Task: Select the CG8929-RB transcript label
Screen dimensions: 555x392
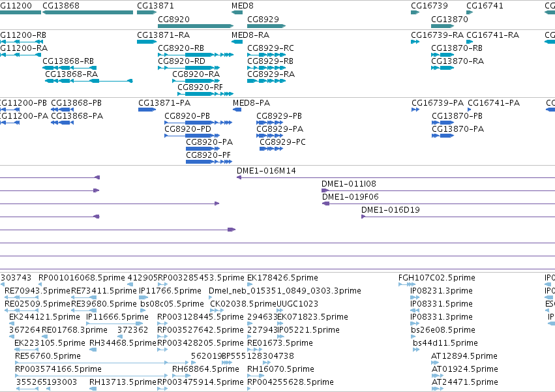Action: coord(271,61)
